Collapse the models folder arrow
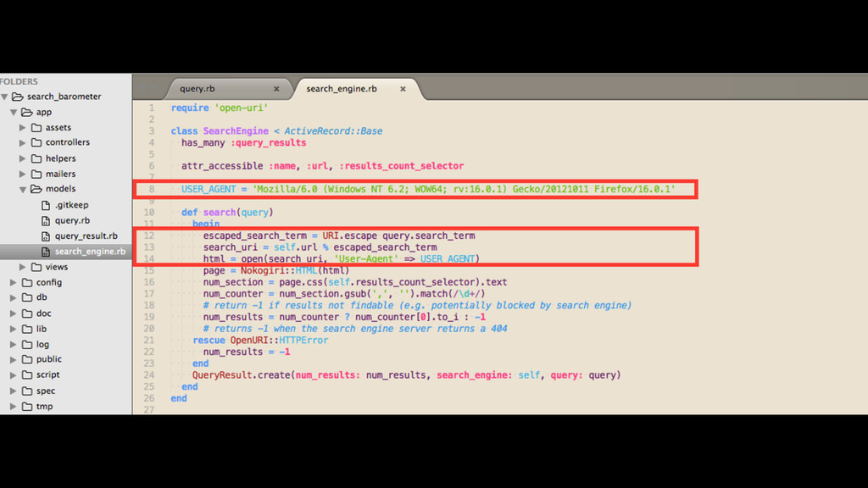The height and width of the screenshot is (488, 868). coord(23,190)
